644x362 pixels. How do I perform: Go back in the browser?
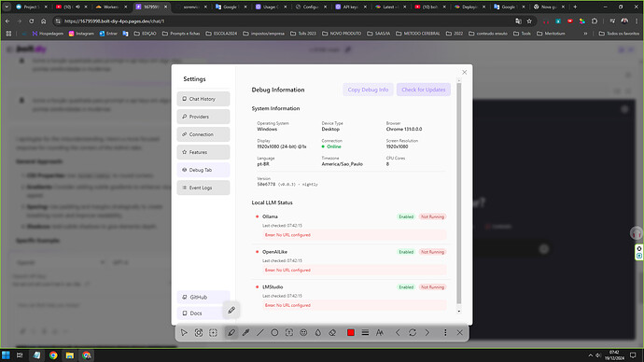[x=7, y=21]
